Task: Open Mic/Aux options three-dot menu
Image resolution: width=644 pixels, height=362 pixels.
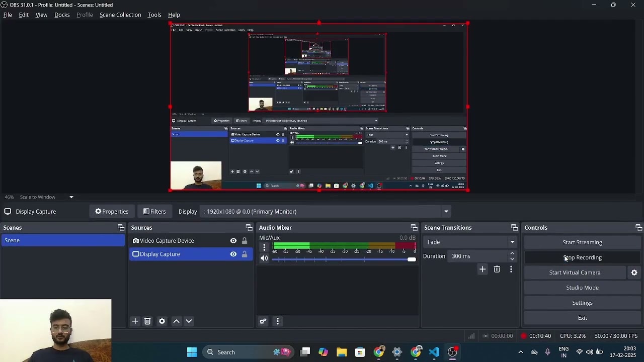Action: (264, 247)
